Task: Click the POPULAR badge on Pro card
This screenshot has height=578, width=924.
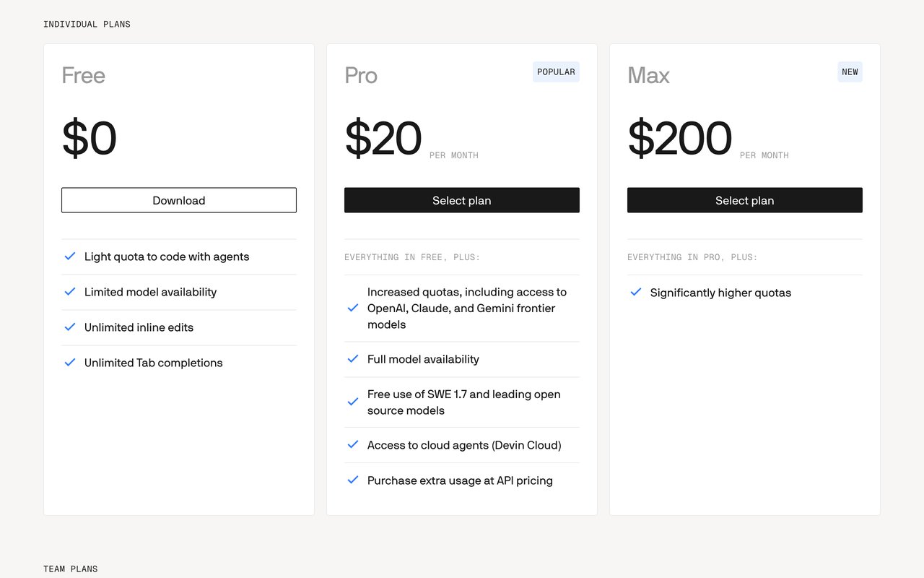Action: tap(556, 72)
